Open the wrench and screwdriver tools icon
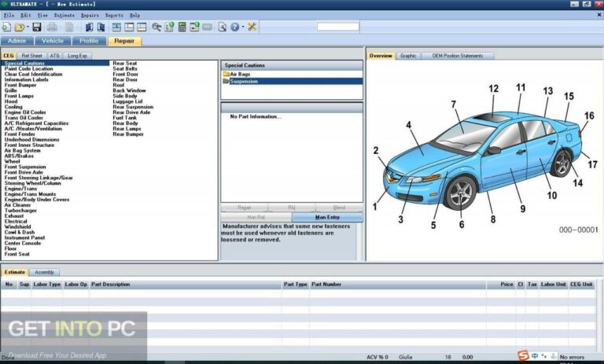The width and height of the screenshot is (604, 364). 252,27
